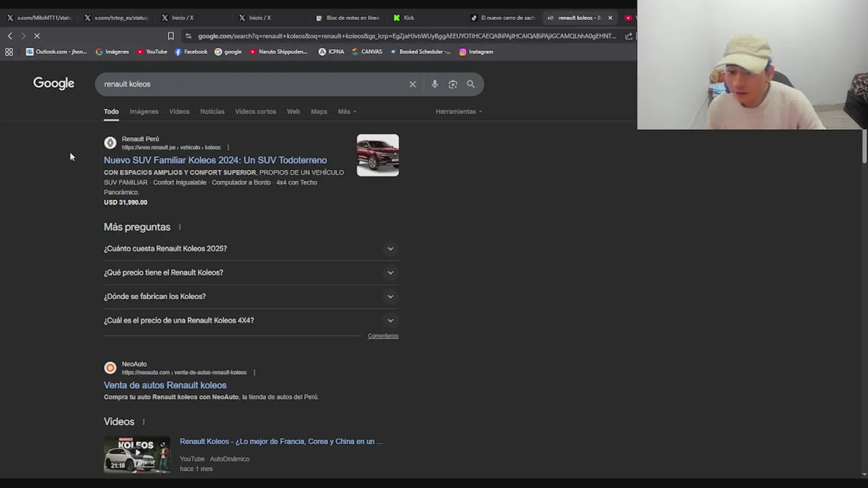868x488 pixels.
Task: Open the apps grid in bookmarks bar
Action: click(x=9, y=52)
